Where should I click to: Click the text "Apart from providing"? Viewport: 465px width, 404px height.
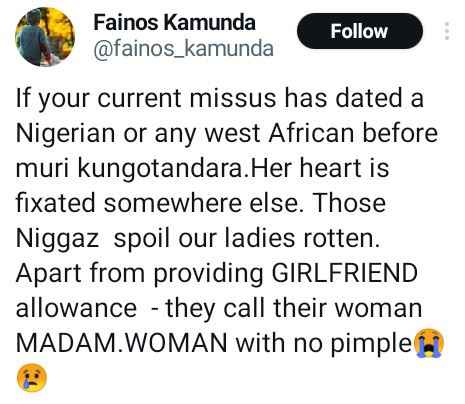139,274
